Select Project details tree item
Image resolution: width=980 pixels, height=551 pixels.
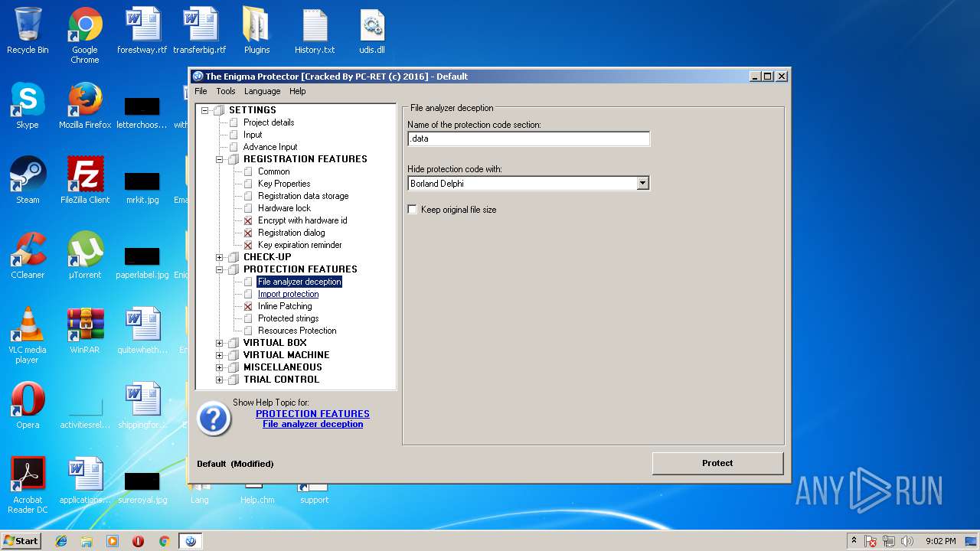point(269,122)
